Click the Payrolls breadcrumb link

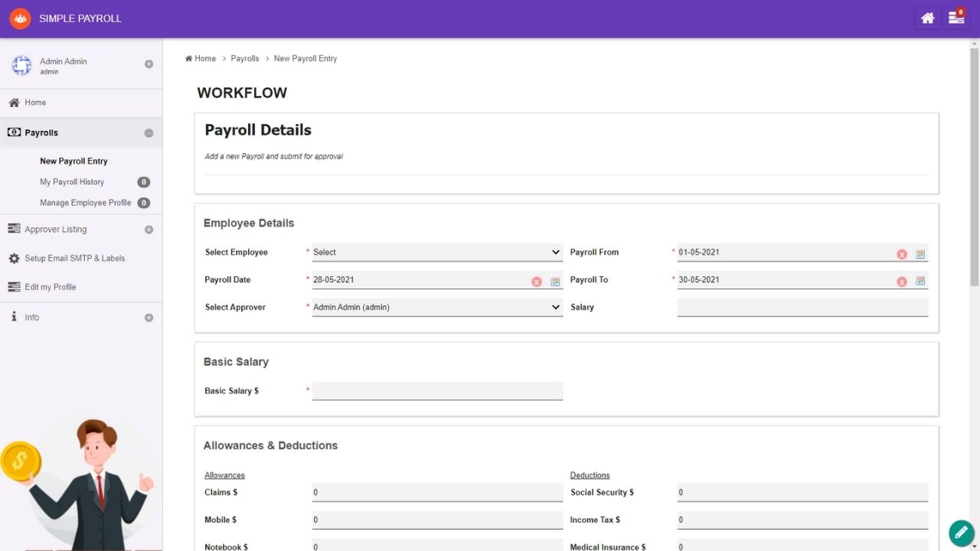245,59
